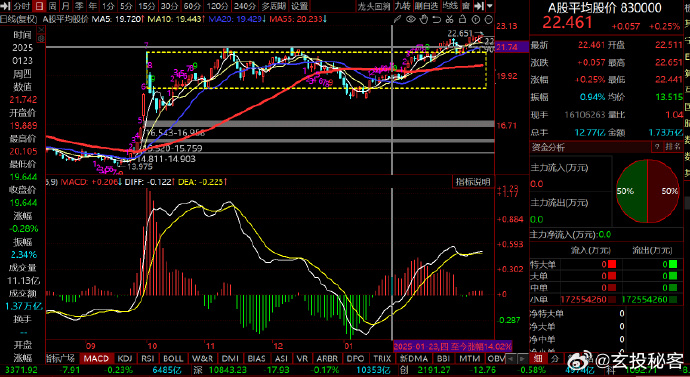Select BOLL indicator tab

173,359
